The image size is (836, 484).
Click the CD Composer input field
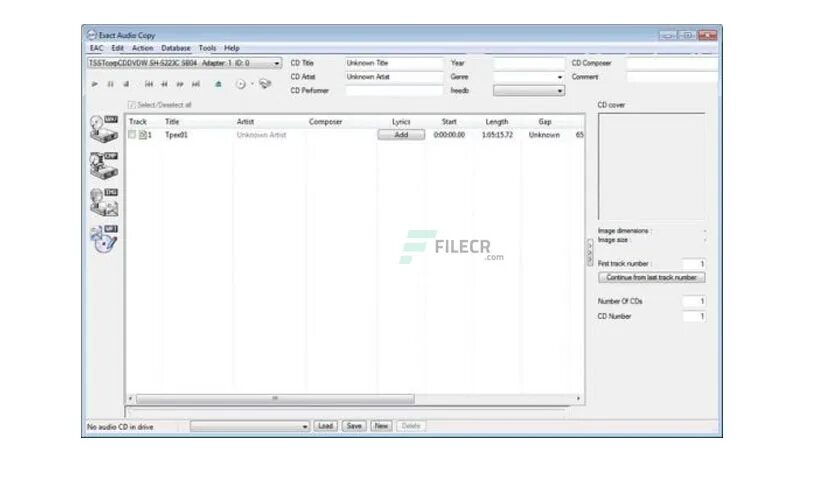pyautogui.click(x=672, y=63)
